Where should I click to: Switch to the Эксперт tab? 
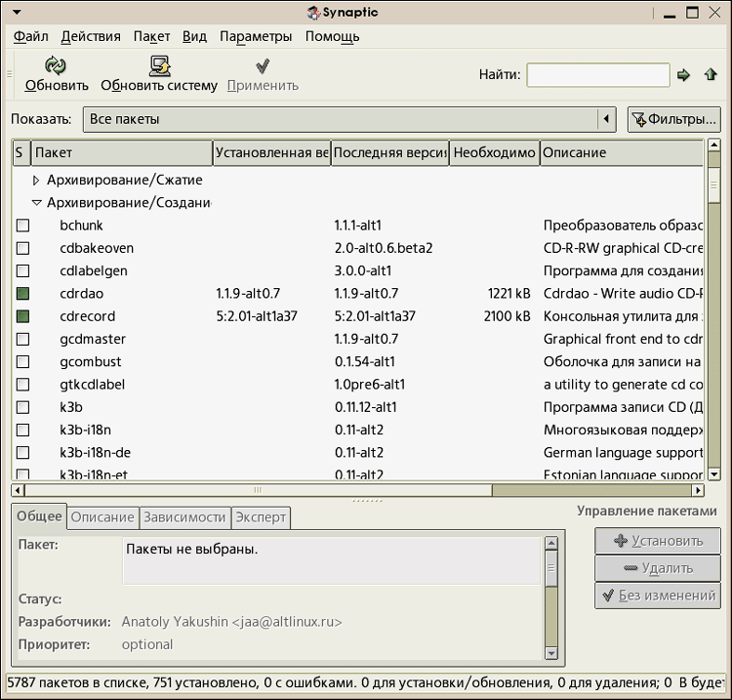(261, 517)
